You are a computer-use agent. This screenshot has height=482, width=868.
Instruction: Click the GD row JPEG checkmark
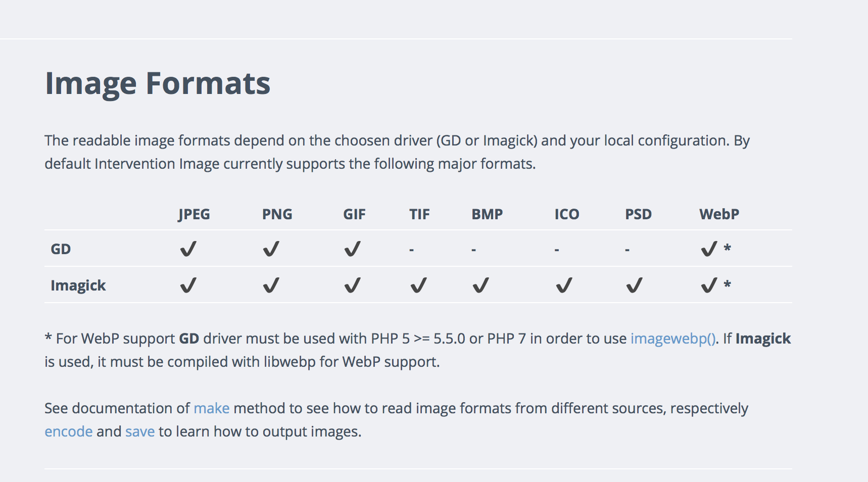coord(188,249)
